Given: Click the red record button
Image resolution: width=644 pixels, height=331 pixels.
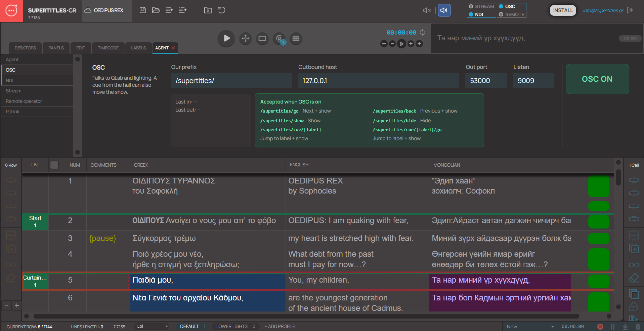Looking at the screenshot, I should (x=600, y=327).
